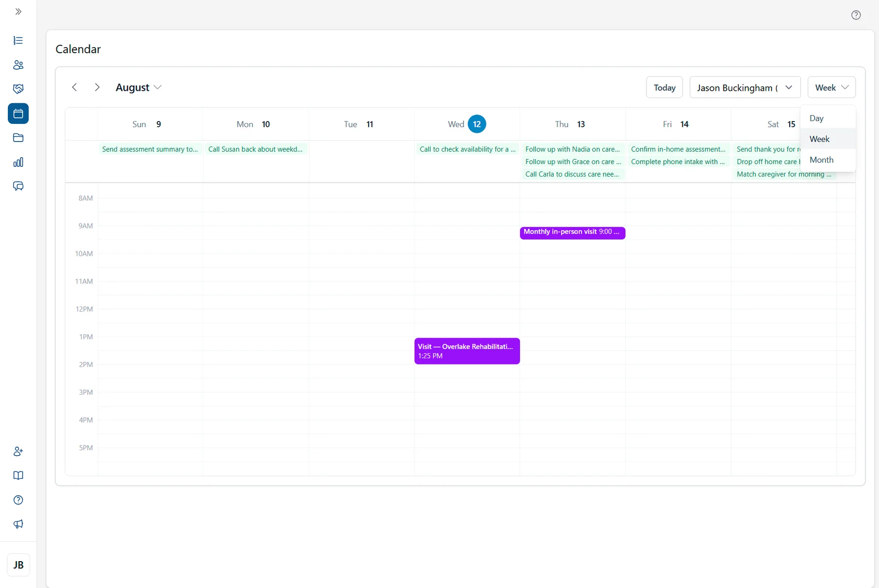
Task: Click the help question mark at top right
Action: coord(856,15)
